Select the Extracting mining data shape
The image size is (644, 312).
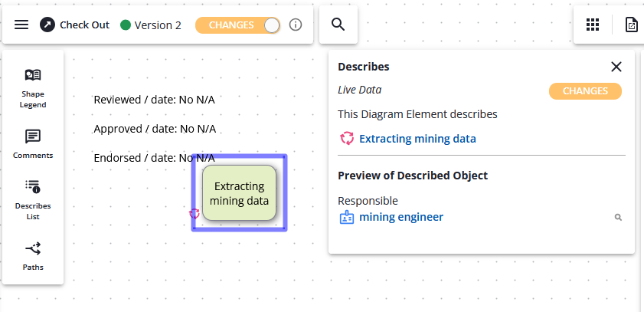[x=239, y=193]
